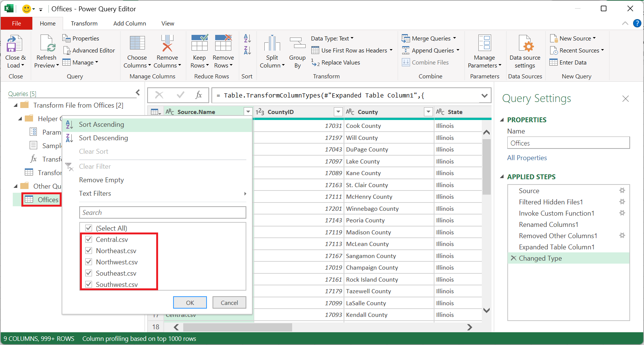Choose Remove Empty in filter menu
Image resolution: width=644 pixels, height=345 pixels.
pos(157,180)
